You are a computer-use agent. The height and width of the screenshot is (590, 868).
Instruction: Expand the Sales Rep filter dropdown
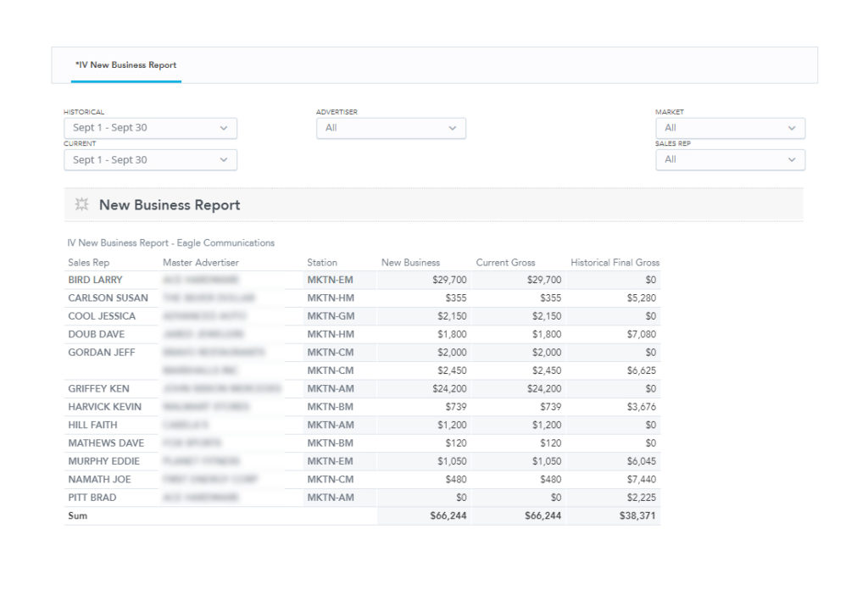point(730,159)
